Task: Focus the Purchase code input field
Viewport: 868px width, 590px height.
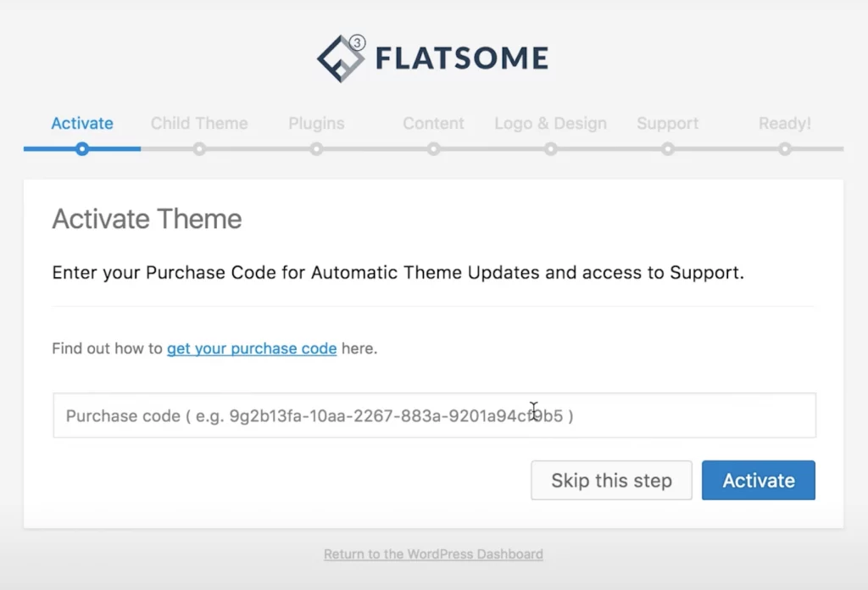Action: pos(434,415)
